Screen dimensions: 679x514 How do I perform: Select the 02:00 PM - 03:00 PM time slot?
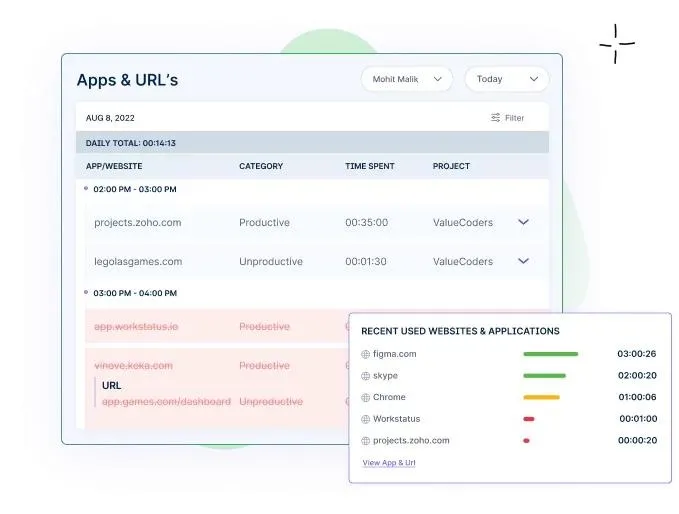tap(135, 189)
